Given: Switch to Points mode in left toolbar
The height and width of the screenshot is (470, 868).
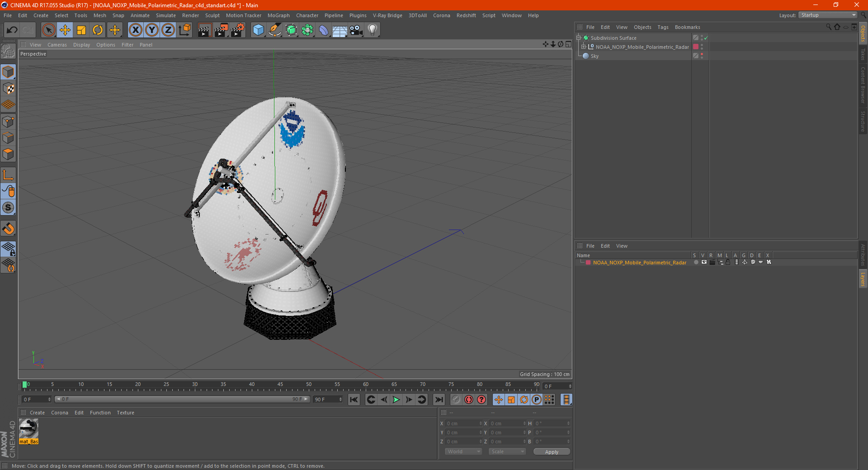Looking at the screenshot, I should point(8,122).
